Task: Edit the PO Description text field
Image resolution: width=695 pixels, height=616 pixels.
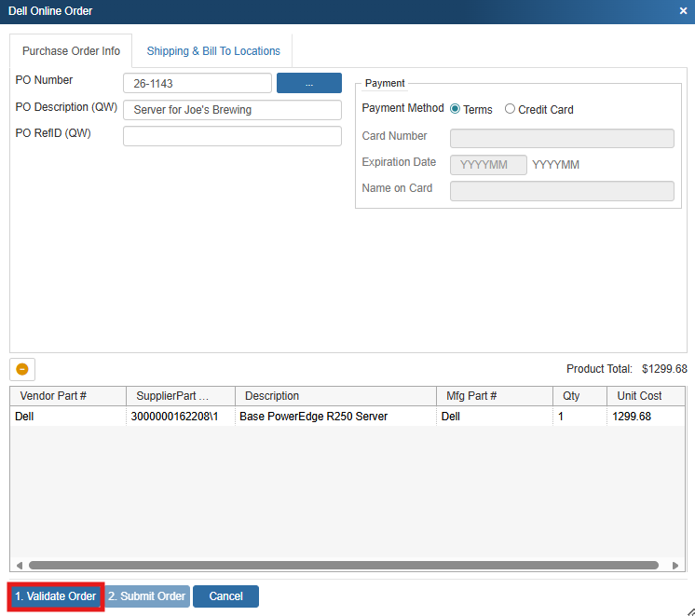Action: (x=232, y=110)
